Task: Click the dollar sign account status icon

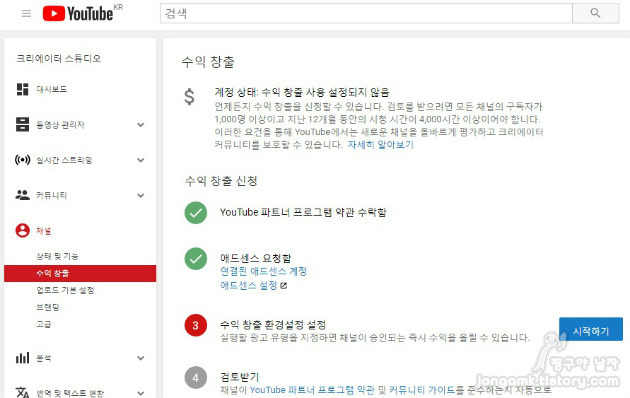Action: [189, 97]
